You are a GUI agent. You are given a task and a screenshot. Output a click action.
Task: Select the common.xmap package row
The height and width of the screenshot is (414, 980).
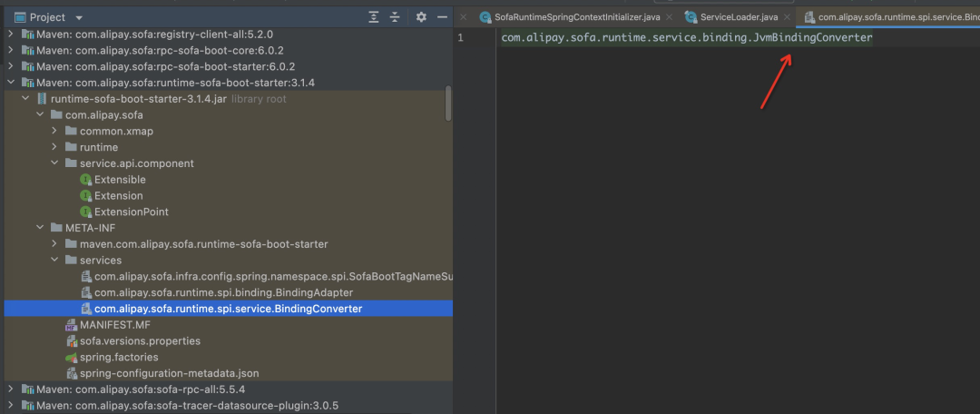(x=228, y=131)
